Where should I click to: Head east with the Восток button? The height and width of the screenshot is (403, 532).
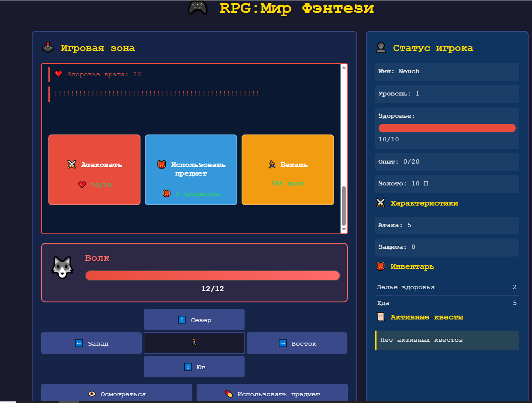point(297,343)
